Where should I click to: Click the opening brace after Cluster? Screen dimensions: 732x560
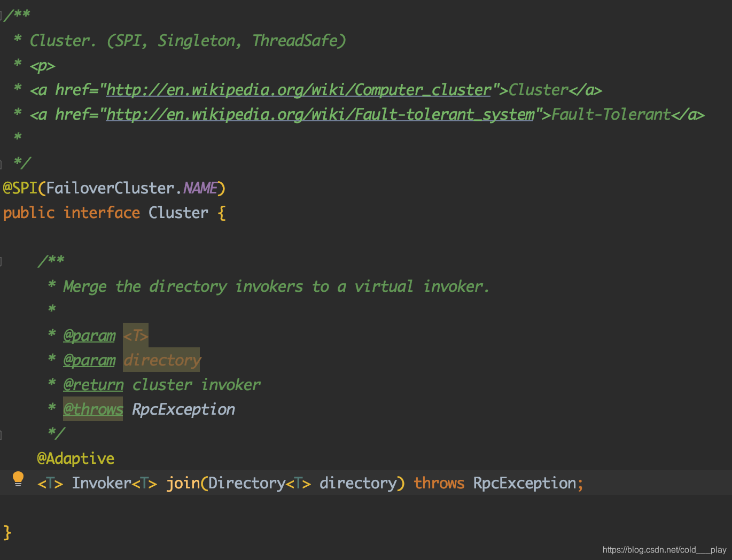pos(222,213)
